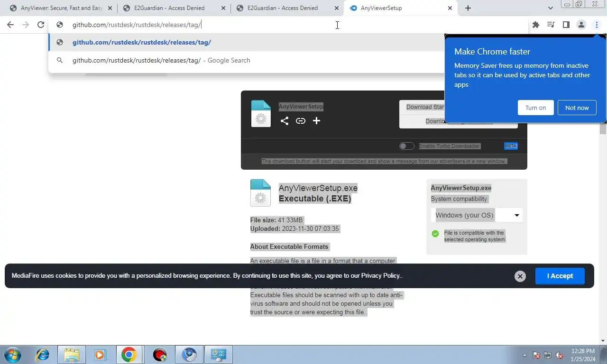Select the github.com URL suggestion
The height and width of the screenshot is (364, 607).
247,42
